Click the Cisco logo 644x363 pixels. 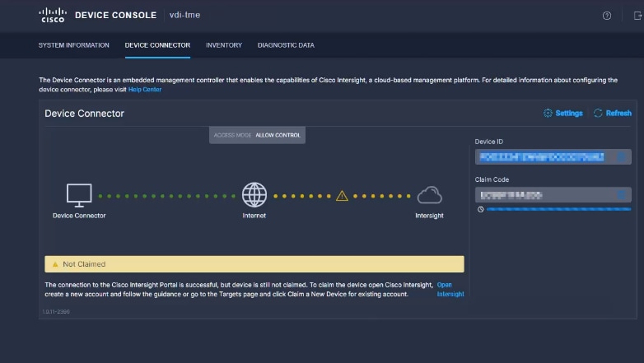pyautogui.click(x=53, y=15)
